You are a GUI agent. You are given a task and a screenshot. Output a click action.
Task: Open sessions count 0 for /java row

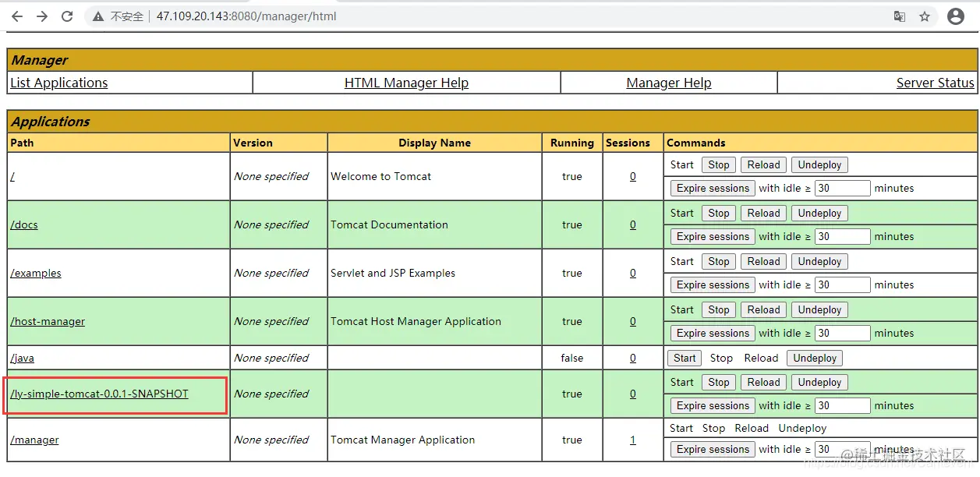point(632,358)
